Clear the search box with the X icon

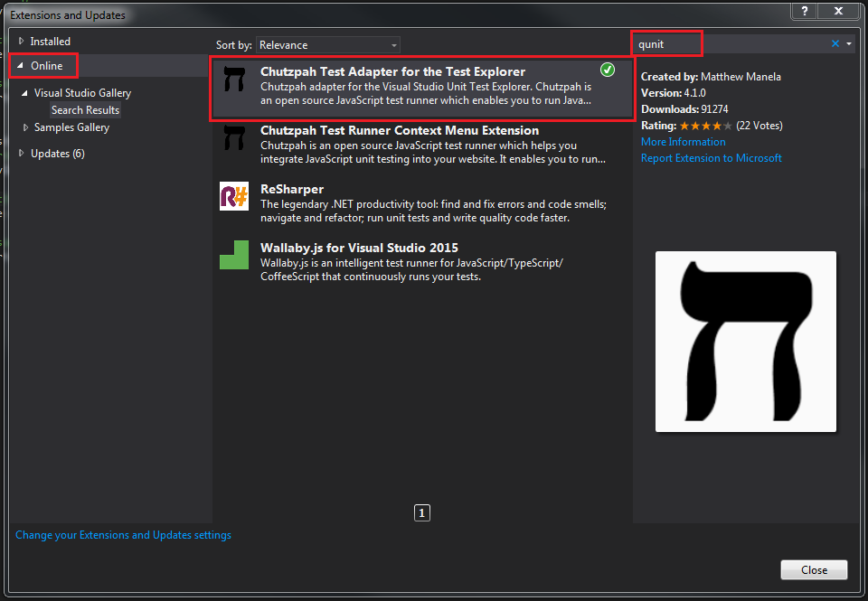pos(835,44)
